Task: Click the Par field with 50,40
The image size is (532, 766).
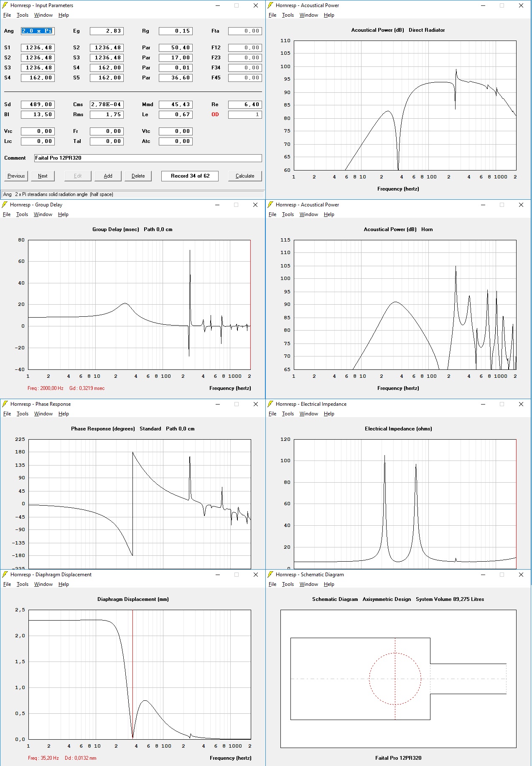Action: coord(176,48)
